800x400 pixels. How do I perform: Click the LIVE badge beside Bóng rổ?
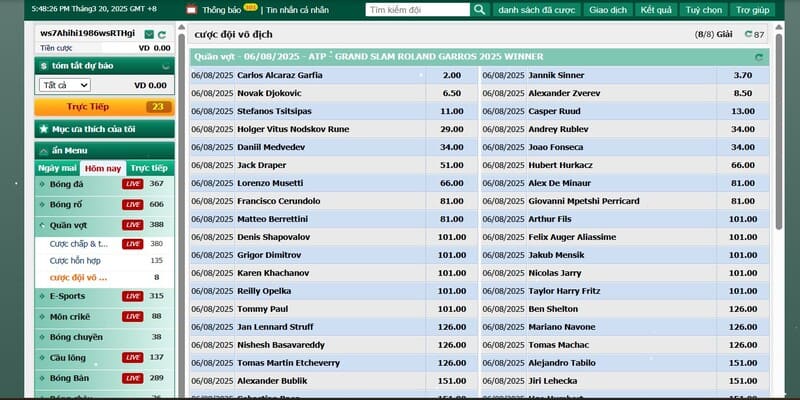(x=132, y=205)
